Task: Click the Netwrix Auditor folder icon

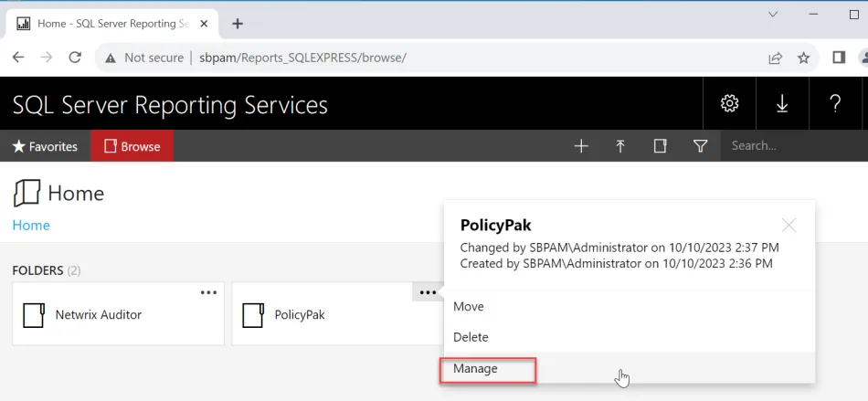Action: coord(33,315)
